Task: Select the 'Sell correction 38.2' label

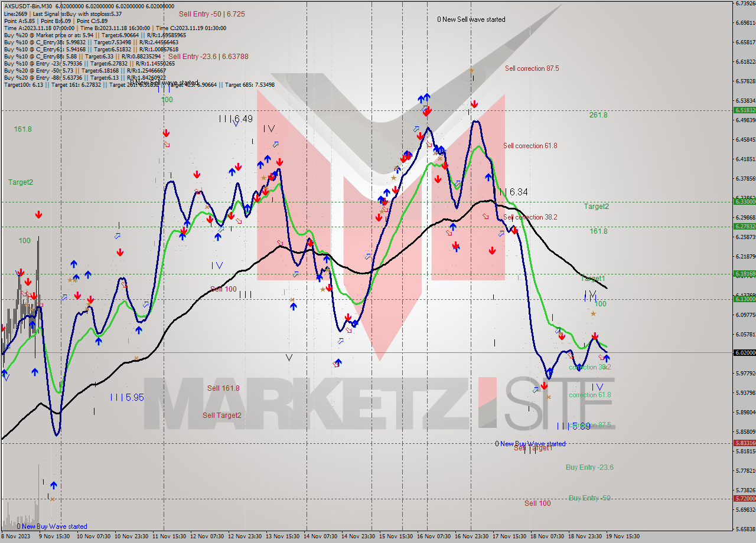Action: [x=530, y=217]
